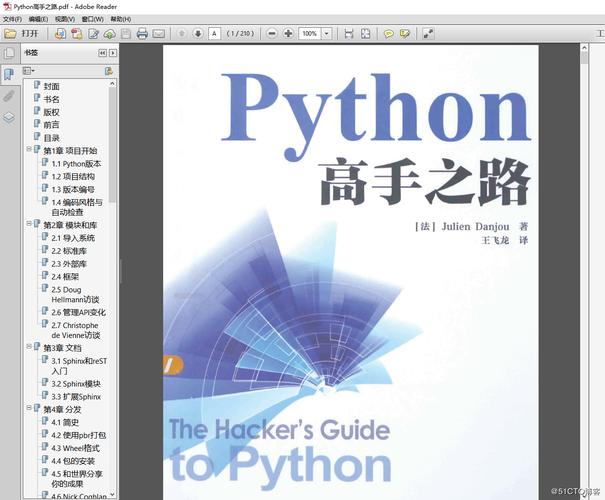
Task: Collapse the 第2章 模块和库 bookmark
Action: click(29, 223)
